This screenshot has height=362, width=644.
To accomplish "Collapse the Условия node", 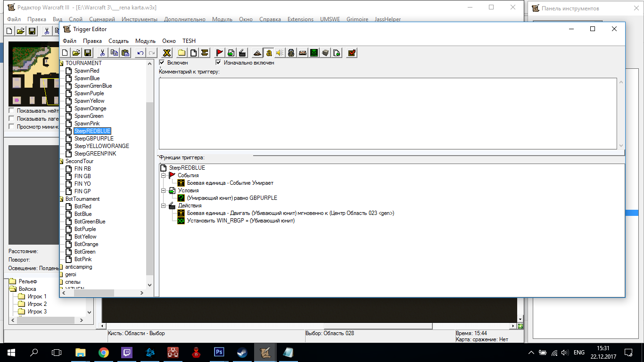I will pyautogui.click(x=164, y=190).
